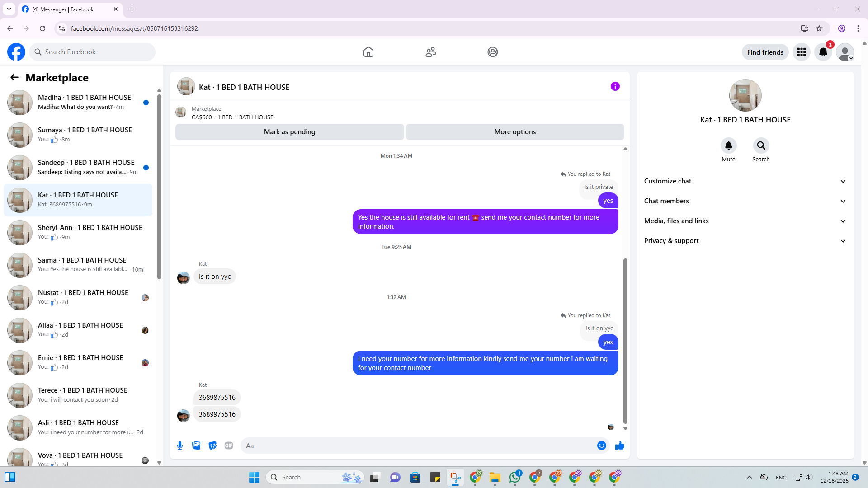Open the emoji picker in composer
Viewport: 868px width, 488px height.
tap(601, 446)
